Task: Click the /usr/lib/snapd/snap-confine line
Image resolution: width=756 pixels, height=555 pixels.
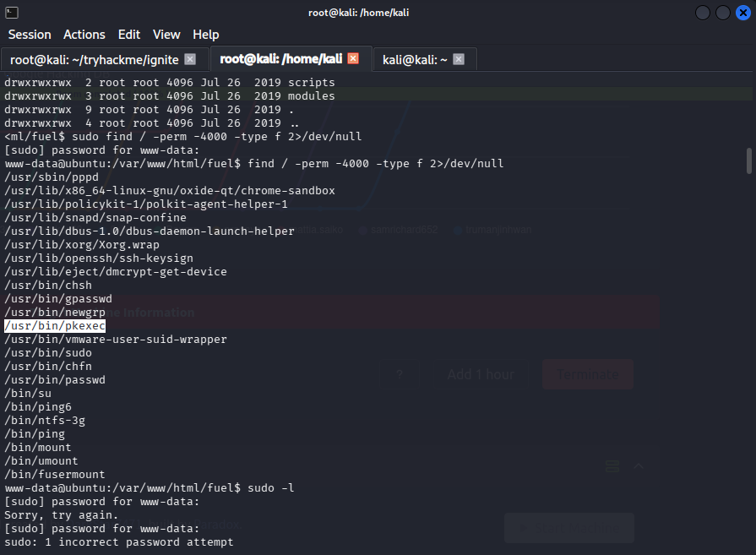Action: tap(95, 218)
